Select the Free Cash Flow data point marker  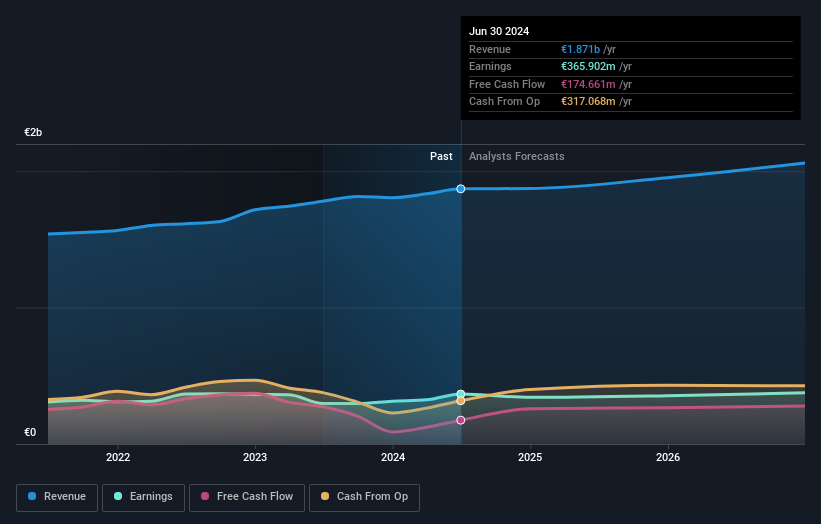click(461, 420)
